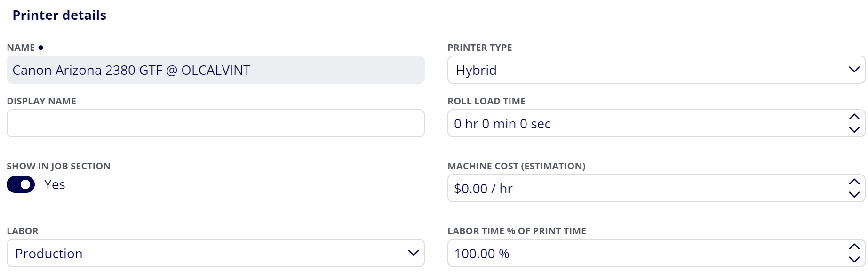Decrease the Roll Load Time value
This screenshot has width=868, height=278.
click(x=854, y=129)
